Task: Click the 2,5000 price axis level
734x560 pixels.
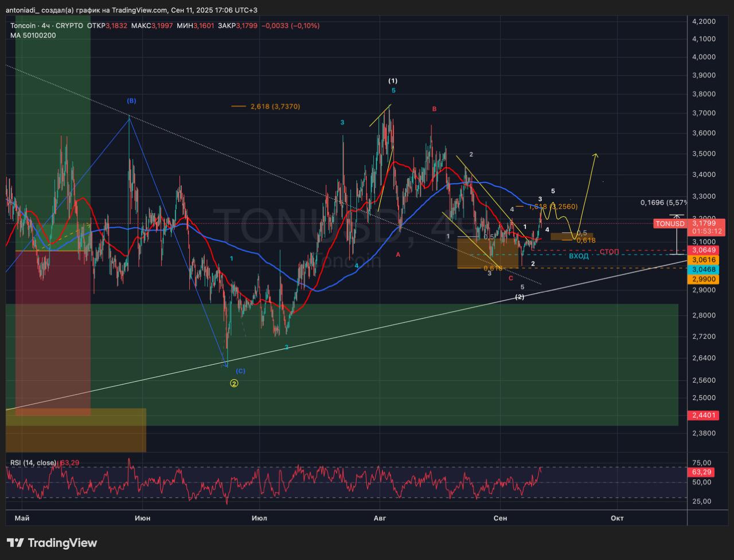Action: [704, 397]
